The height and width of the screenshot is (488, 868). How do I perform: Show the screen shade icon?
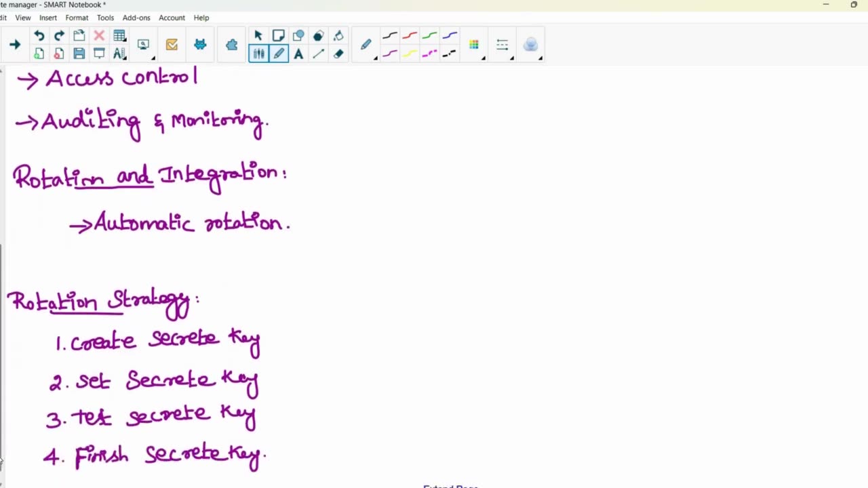[99, 54]
